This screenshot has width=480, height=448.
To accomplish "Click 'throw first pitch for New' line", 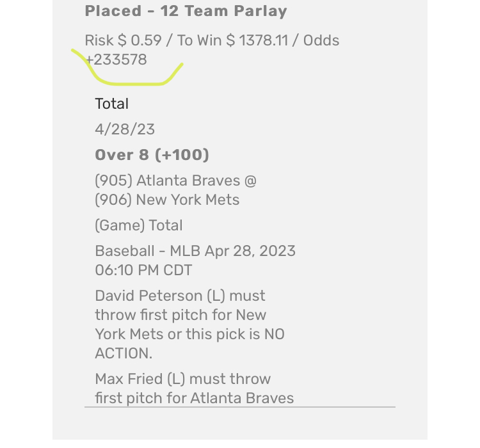I will tap(180, 315).
